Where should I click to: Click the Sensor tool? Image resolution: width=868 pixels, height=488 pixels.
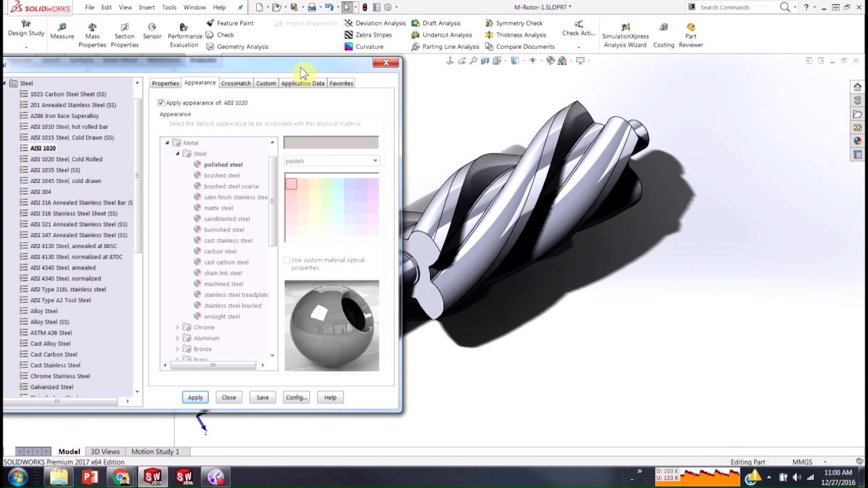(x=152, y=31)
